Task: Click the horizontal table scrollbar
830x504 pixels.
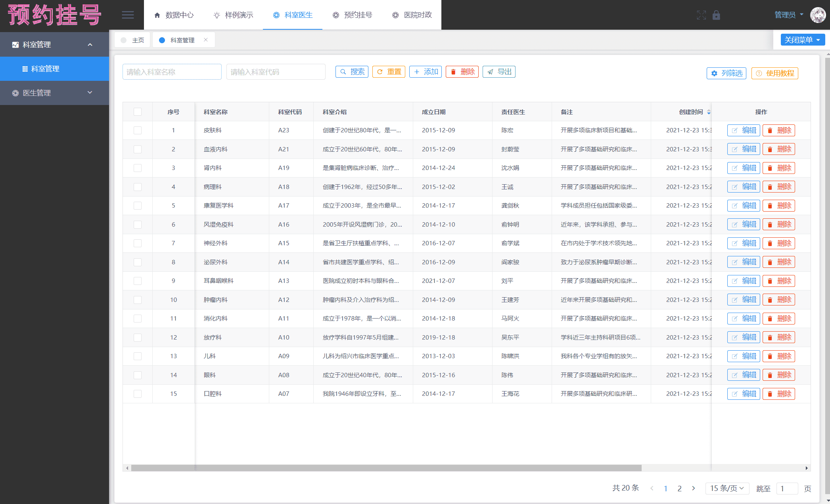Action: tap(386, 468)
